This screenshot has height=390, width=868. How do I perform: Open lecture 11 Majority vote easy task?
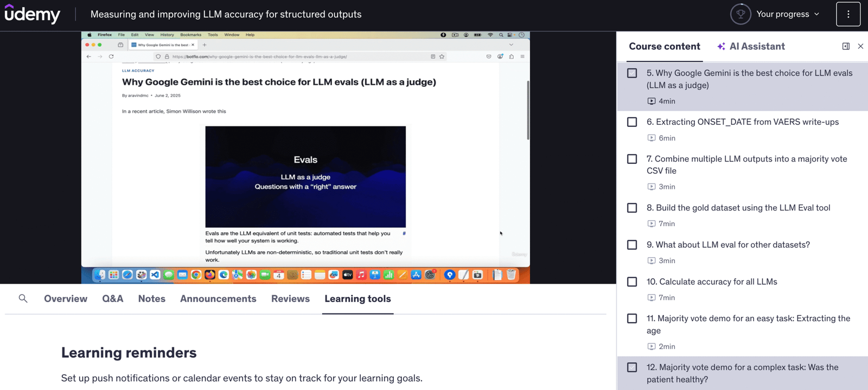pyautogui.click(x=749, y=324)
